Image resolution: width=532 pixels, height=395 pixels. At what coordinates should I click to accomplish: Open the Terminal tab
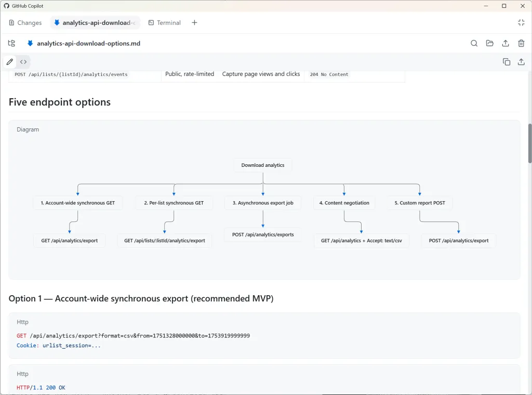[x=165, y=23]
